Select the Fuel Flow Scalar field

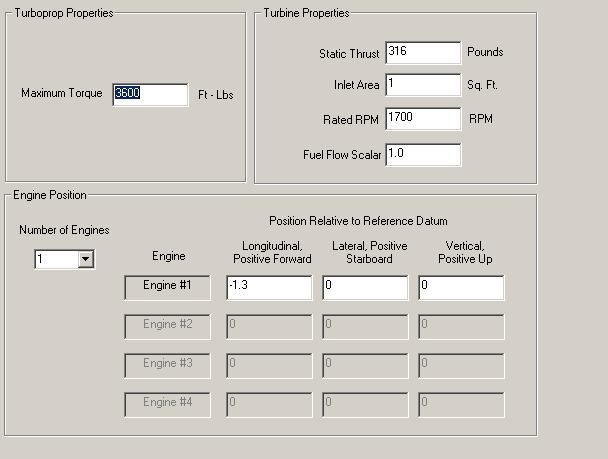(422, 154)
